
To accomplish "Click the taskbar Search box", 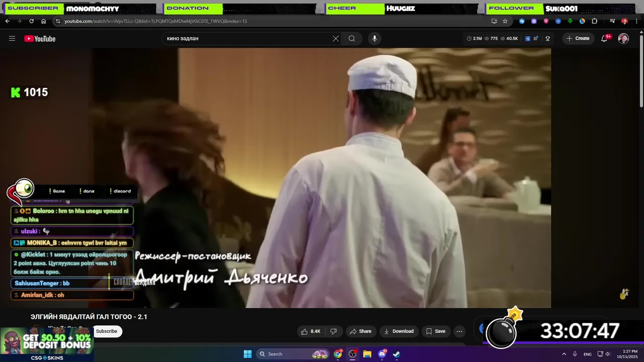I will pyautogui.click(x=294, y=354).
